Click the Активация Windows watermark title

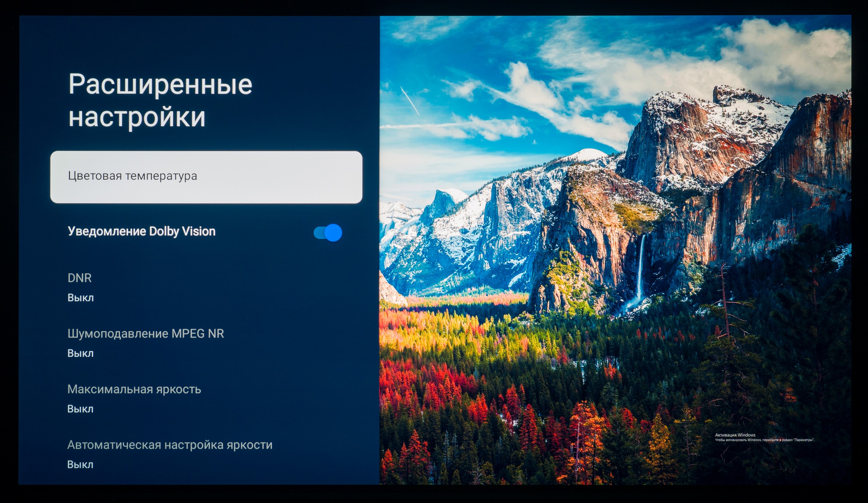point(735,435)
